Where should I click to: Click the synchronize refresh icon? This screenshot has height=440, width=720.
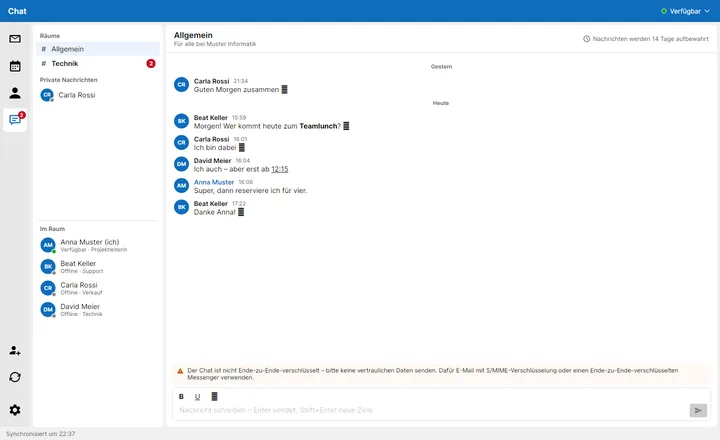15,377
